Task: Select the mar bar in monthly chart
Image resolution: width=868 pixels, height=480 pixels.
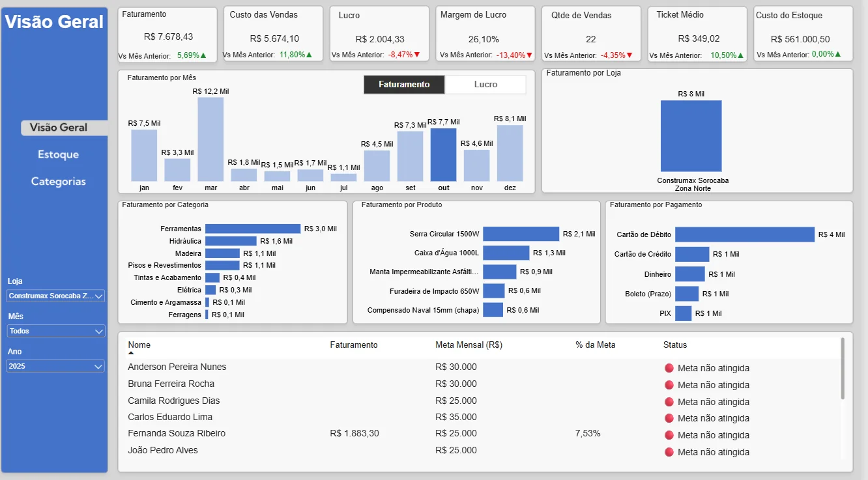Action: coord(210,139)
